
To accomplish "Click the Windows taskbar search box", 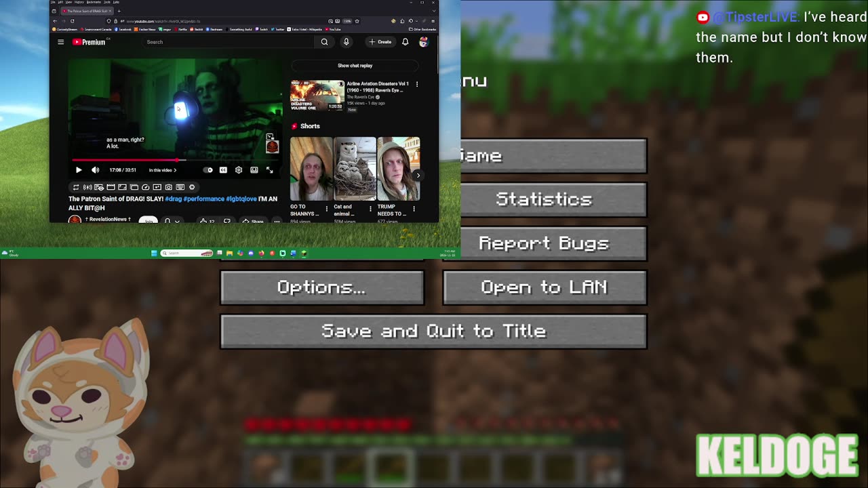I will coord(186,253).
